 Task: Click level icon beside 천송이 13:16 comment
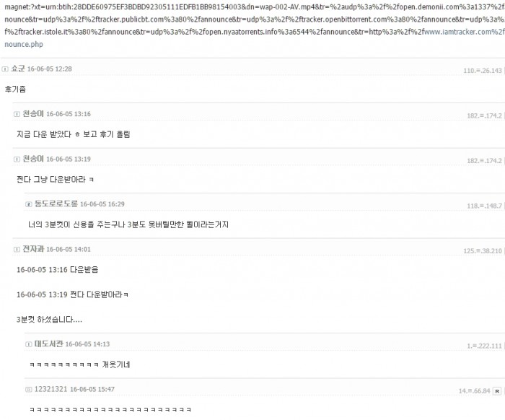click(17, 114)
